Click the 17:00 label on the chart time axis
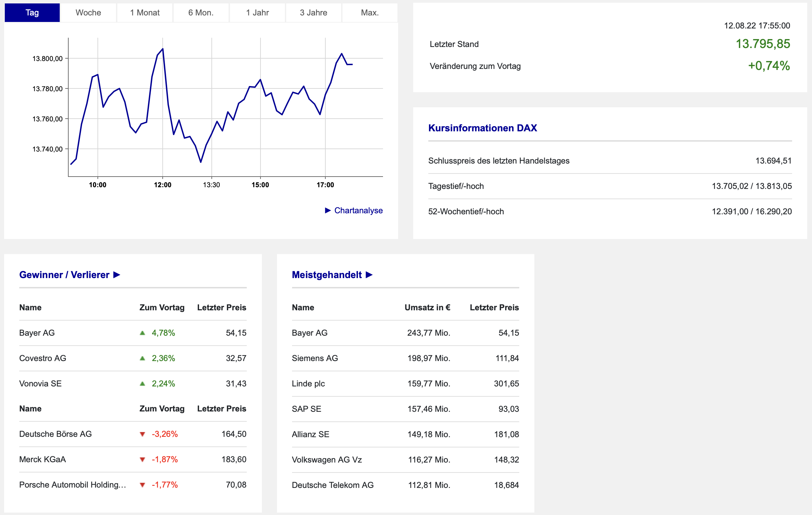 pyautogui.click(x=325, y=185)
